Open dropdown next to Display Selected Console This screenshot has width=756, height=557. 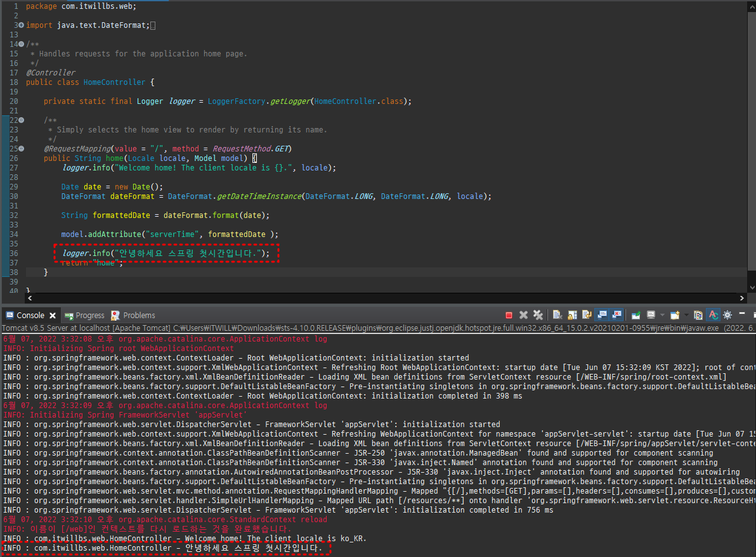tap(663, 315)
